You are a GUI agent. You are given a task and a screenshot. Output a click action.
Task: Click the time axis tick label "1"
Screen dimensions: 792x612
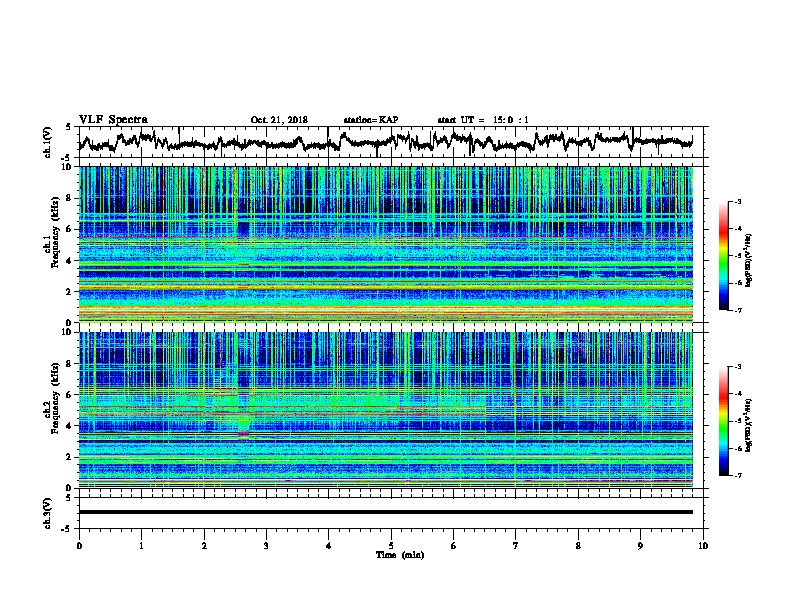point(141,546)
